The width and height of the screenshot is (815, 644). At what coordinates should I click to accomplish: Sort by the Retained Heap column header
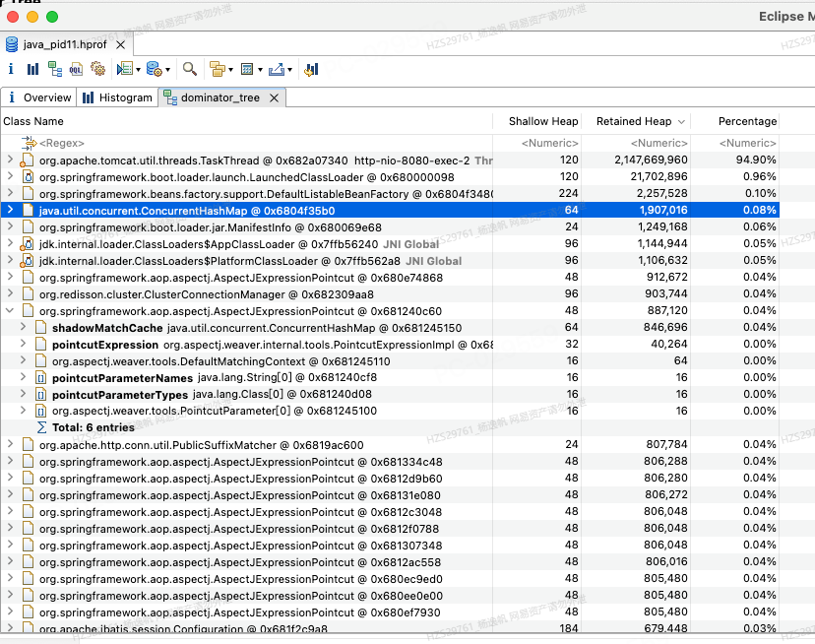coord(636,121)
